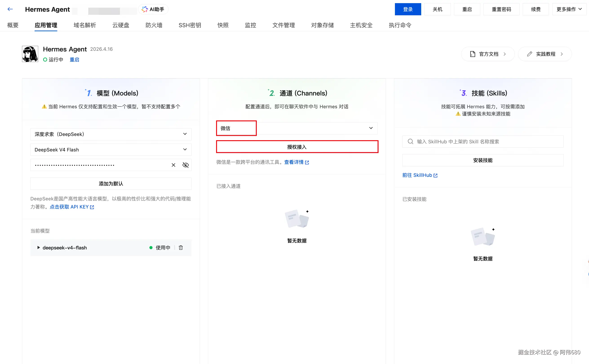Viewport: 589px width, 364px height.
Task: Open 实践教程 tutorial
Action: [545, 54]
